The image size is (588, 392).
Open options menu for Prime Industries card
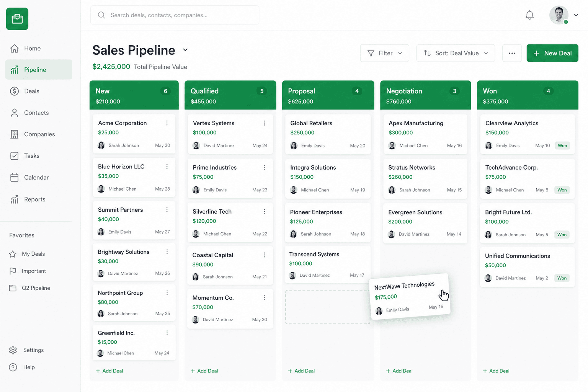tap(265, 167)
